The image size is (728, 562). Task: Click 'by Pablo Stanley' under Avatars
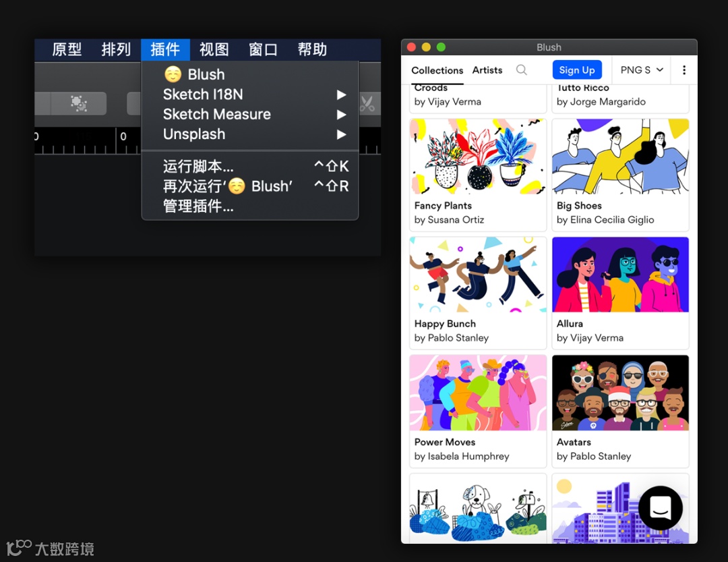coord(594,457)
